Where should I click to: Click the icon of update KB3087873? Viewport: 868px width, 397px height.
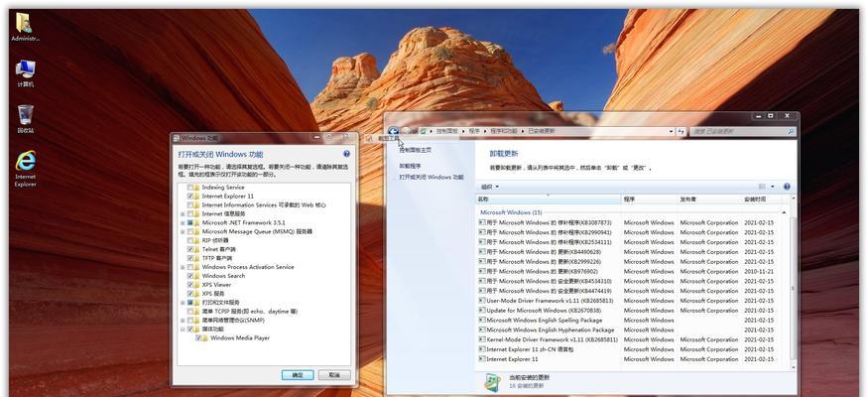click(x=481, y=222)
